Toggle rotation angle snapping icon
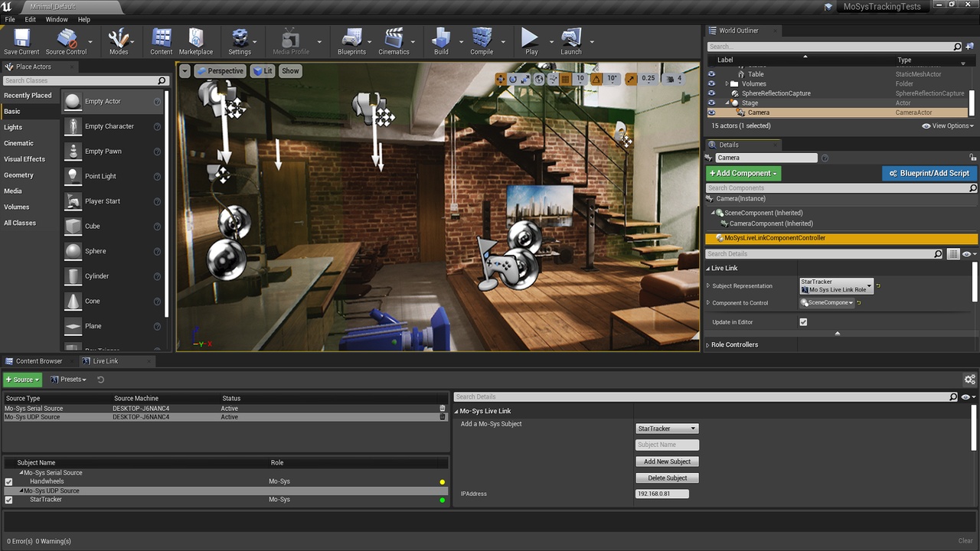 596,79
